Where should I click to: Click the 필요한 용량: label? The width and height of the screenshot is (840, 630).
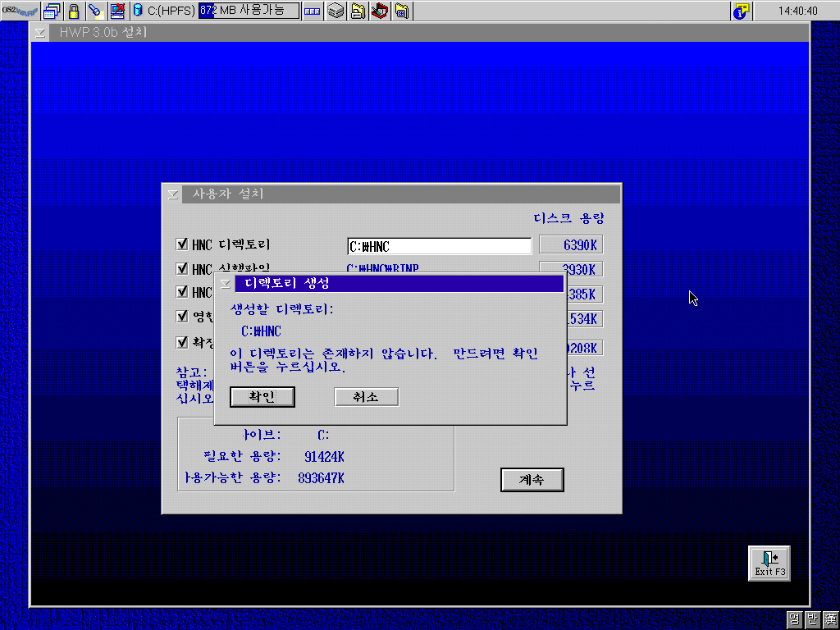click(x=242, y=456)
